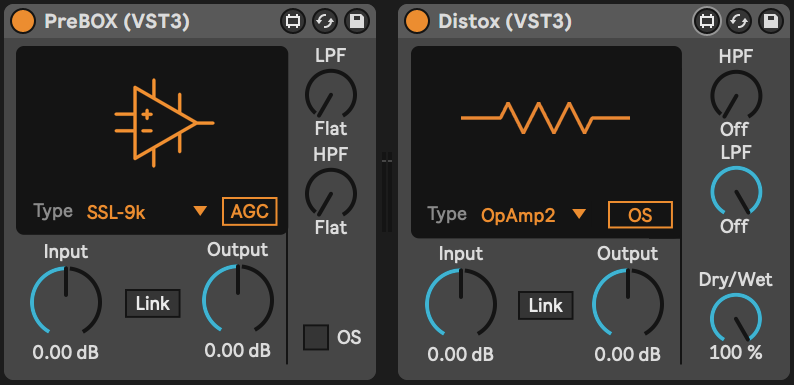Click Type label in PreBOX

click(53, 211)
